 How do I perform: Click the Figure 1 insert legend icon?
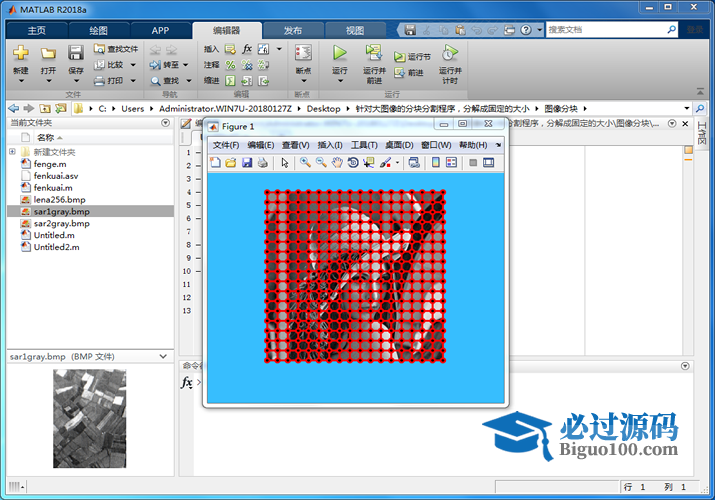click(451, 163)
